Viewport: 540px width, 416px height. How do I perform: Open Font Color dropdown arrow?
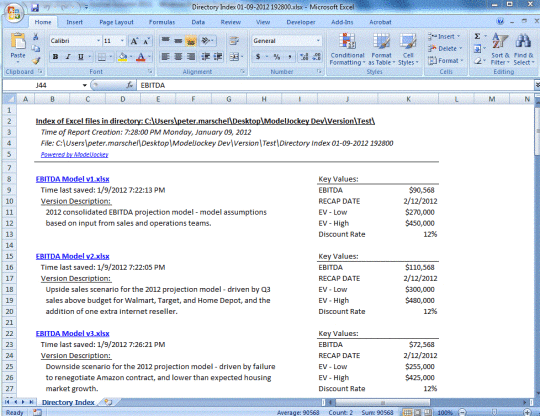click(149, 57)
